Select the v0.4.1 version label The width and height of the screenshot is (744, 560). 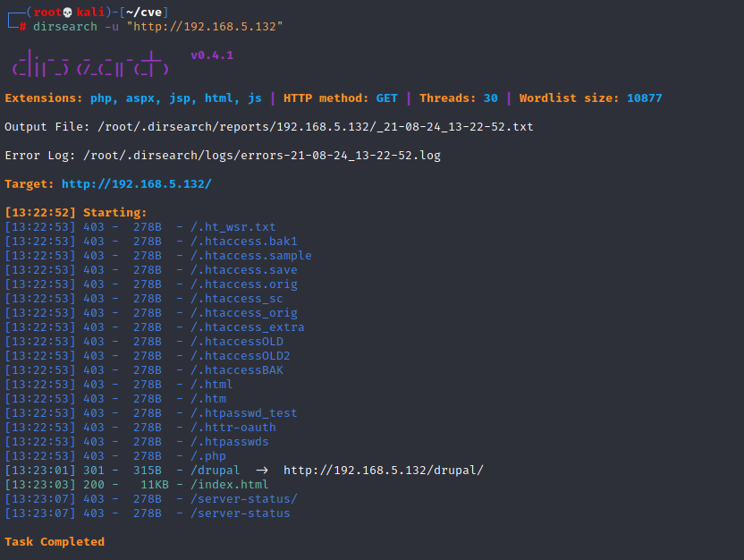tap(213, 54)
